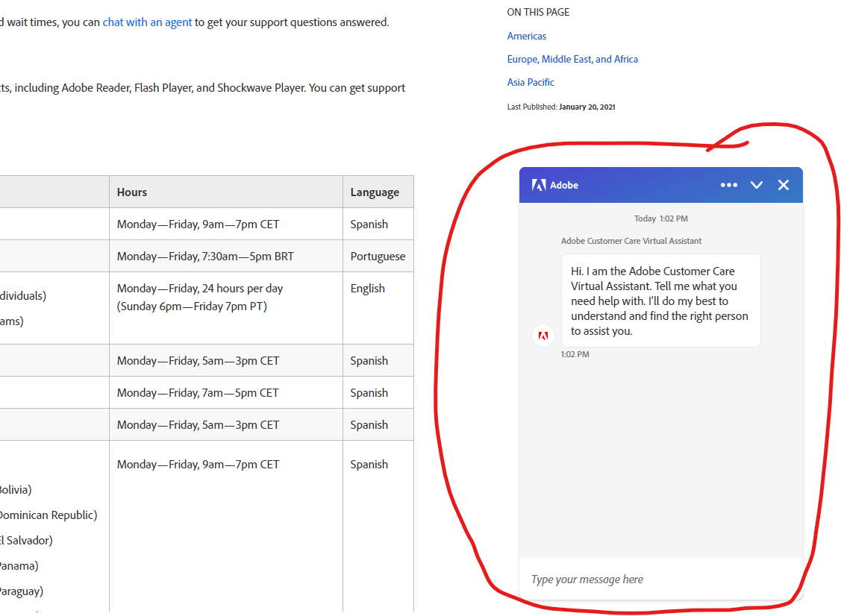This screenshot has height=616, width=841.
Task: Jump to the Asia Pacific section
Action: pyautogui.click(x=531, y=82)
